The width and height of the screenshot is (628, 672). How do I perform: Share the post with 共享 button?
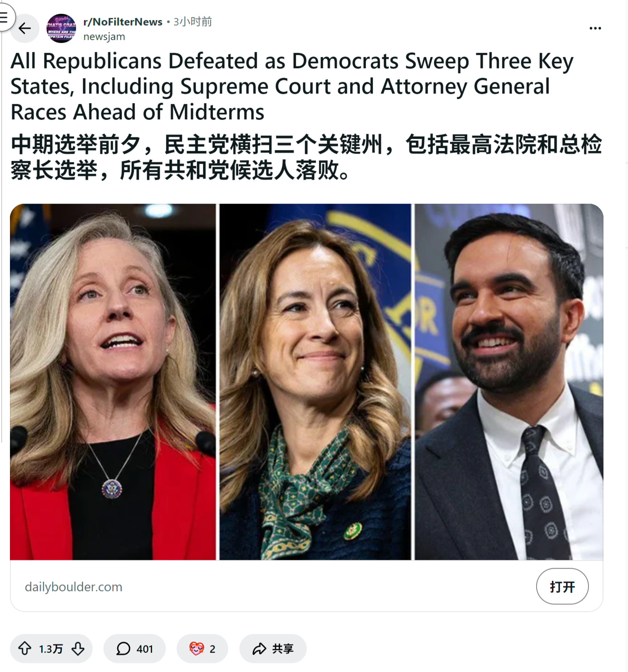coord(273,648)
